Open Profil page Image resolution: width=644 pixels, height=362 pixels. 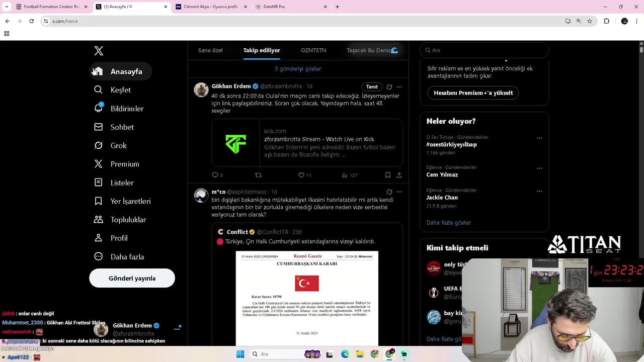coord(111,238)
